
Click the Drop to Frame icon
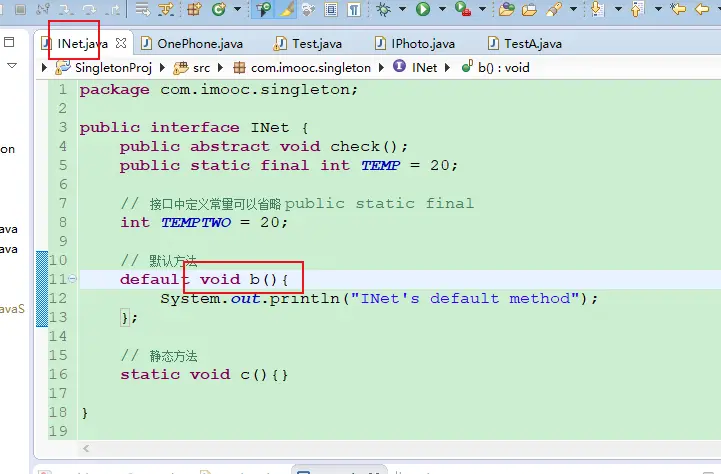(x=143, y=9)
